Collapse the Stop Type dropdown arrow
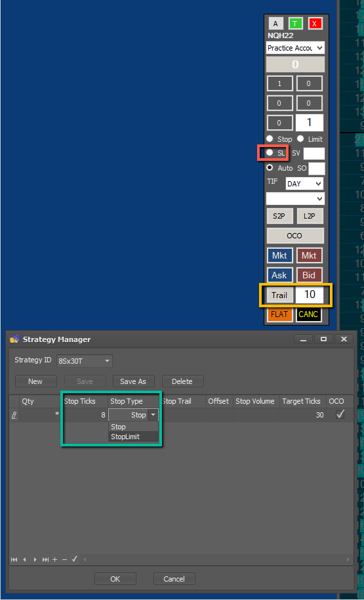The width and height of the screenshot is (364, 600). pos(153,415)
